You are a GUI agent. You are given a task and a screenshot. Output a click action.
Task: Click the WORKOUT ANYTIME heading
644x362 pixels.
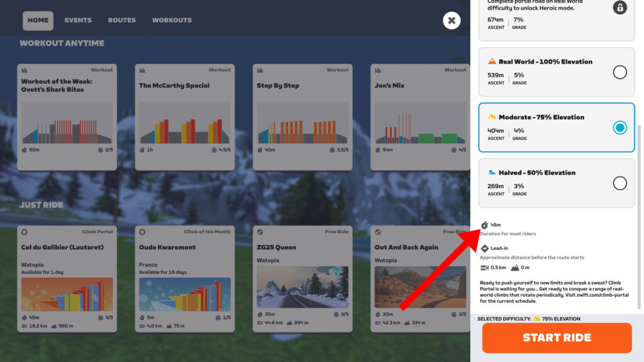tap(62, 43)
